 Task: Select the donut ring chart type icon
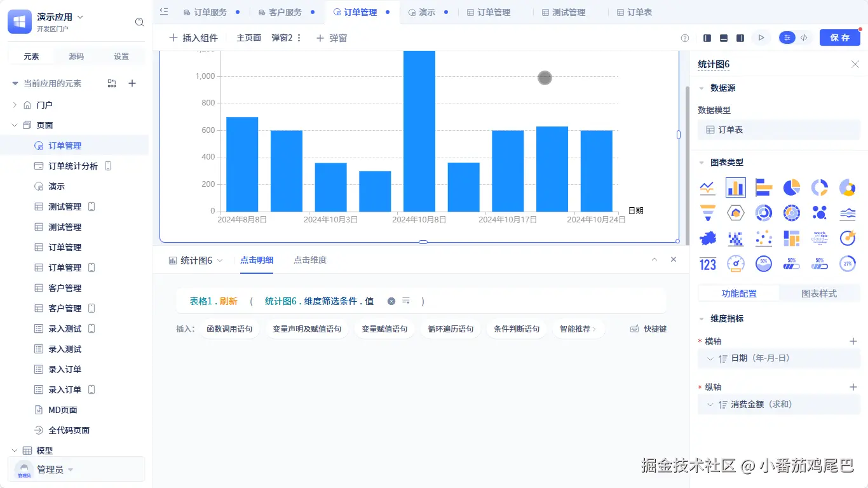(x=820, y=187)
